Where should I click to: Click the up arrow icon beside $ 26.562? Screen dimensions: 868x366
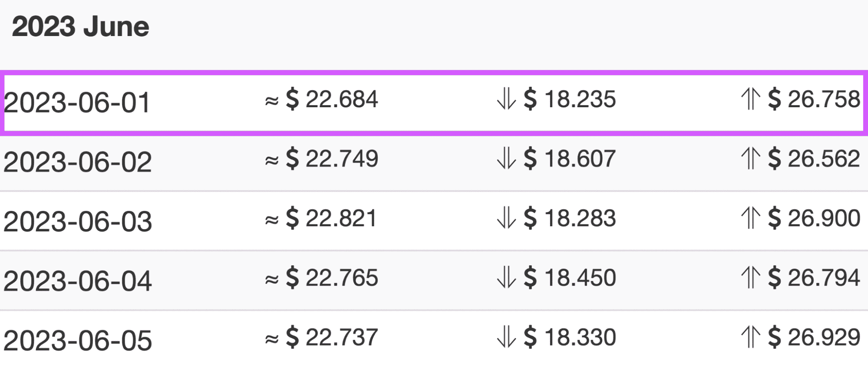click(750, 158)
